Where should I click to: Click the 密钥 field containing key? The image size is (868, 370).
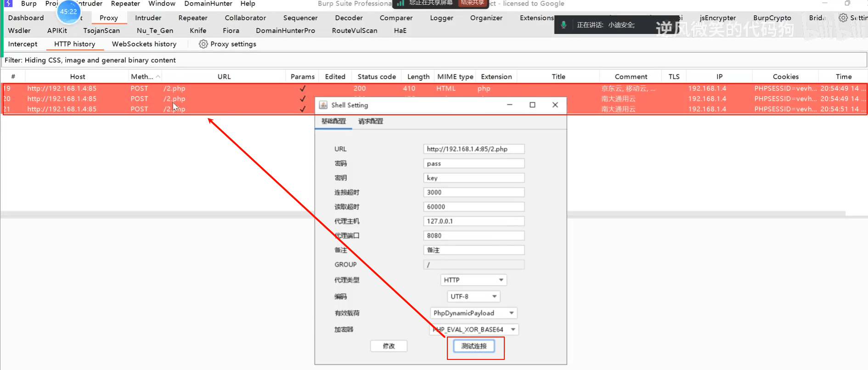tap(473, 178)
